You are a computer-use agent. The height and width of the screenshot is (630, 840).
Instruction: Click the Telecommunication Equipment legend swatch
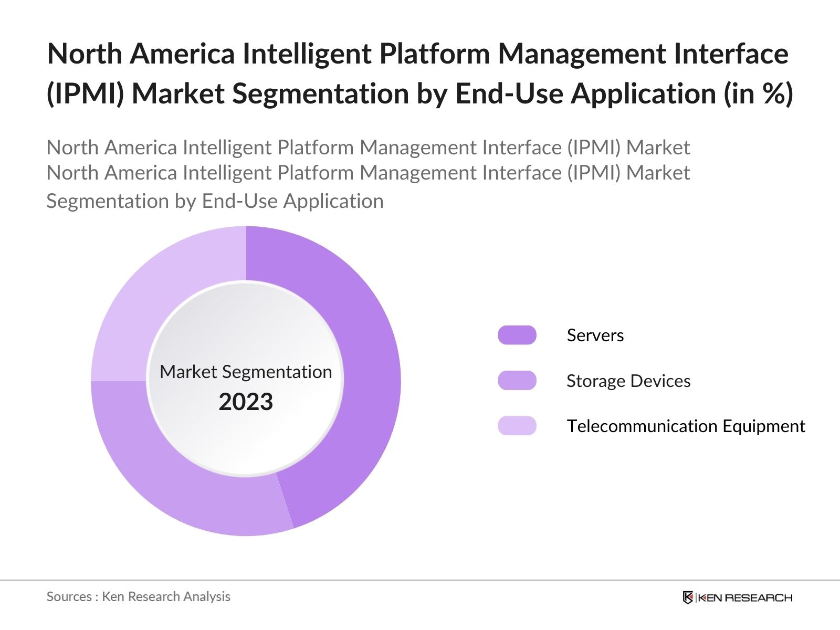[517, 426]
